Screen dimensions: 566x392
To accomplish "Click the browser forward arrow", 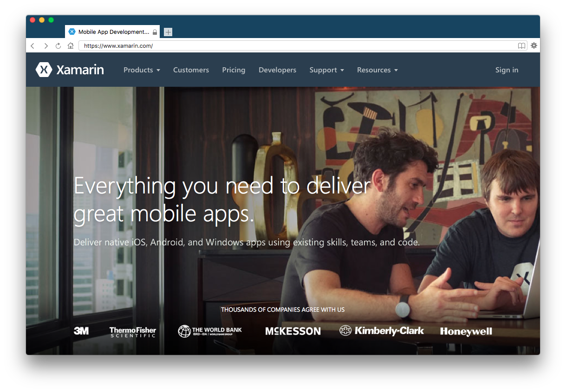I will point(46,46).
